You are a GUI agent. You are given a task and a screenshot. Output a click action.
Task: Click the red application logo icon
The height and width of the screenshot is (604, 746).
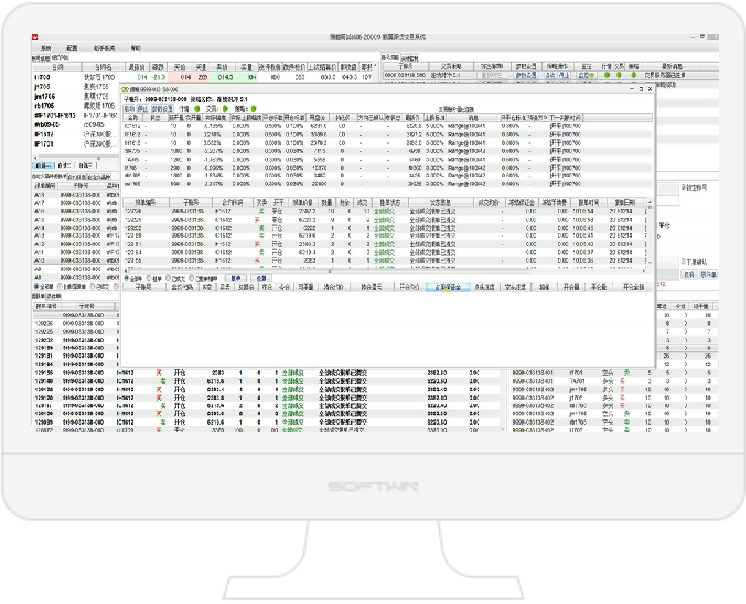pyautogui.click(x=35, y=38)
